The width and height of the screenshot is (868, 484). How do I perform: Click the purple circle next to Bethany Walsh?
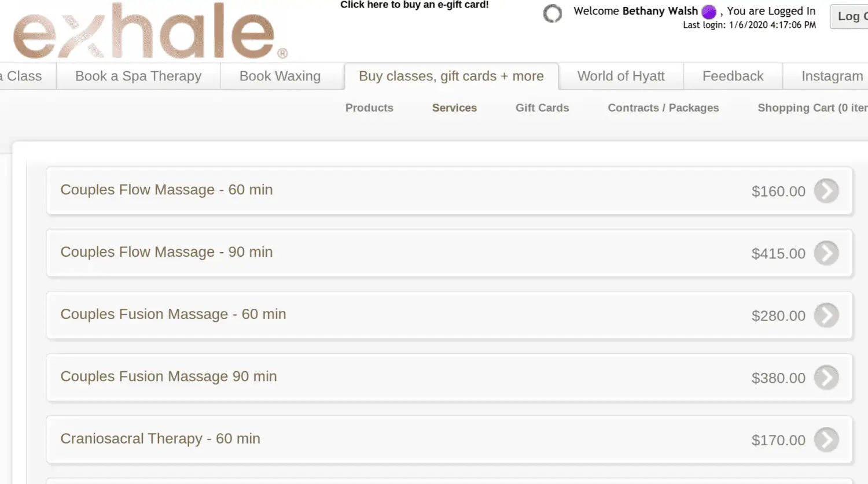(x=709, y=12)
